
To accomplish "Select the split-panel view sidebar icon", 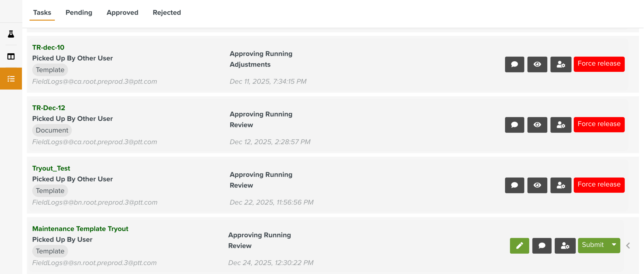I will pyautogui.click(x=11, y=56).
